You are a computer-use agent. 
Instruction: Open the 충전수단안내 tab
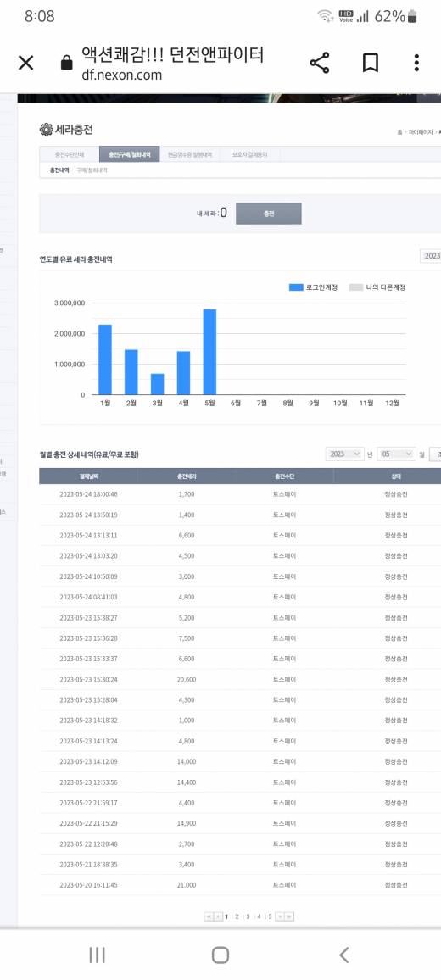point(69,154)
